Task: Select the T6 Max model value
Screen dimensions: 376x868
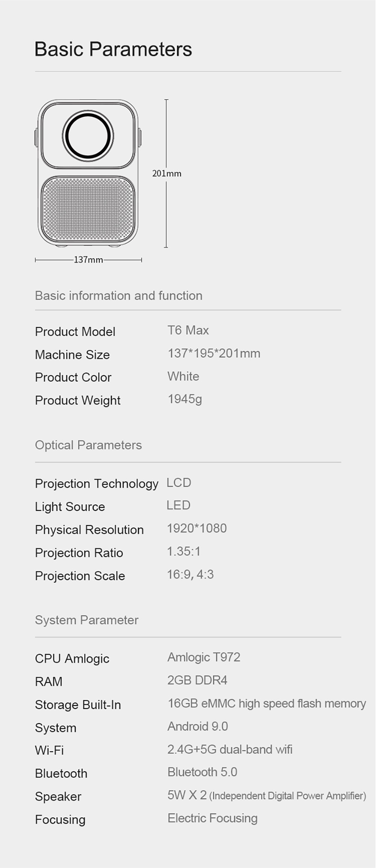Action: click(x=188, y=330)
